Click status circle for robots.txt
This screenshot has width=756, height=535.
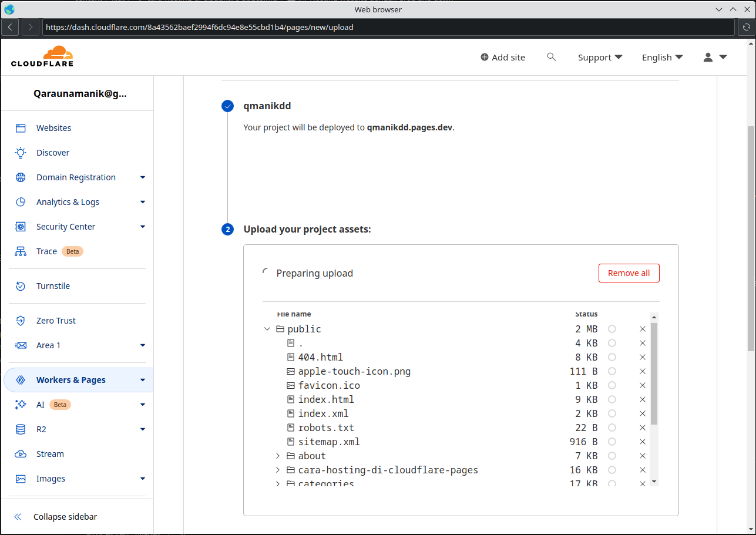(x=612, y=428)
